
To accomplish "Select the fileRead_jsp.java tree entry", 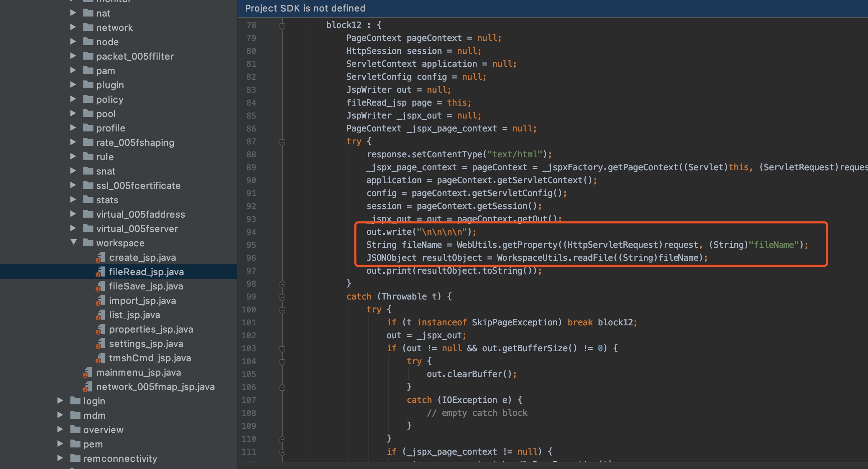I will pos(119,272).
